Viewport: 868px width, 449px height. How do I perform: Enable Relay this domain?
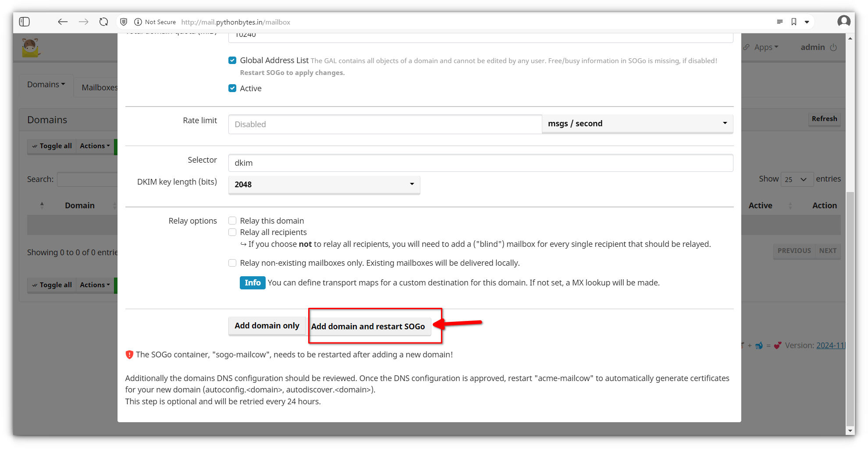coord(232,221)
